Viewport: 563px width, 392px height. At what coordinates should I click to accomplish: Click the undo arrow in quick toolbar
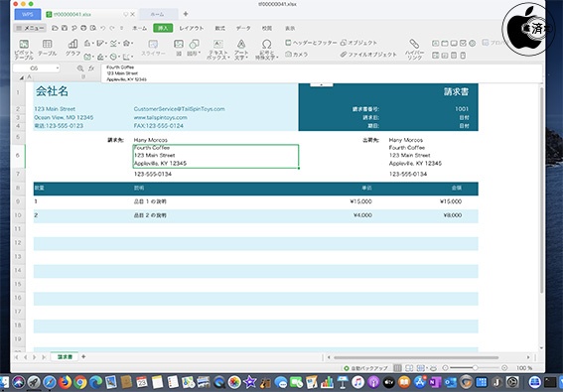(x=102, y=28)
